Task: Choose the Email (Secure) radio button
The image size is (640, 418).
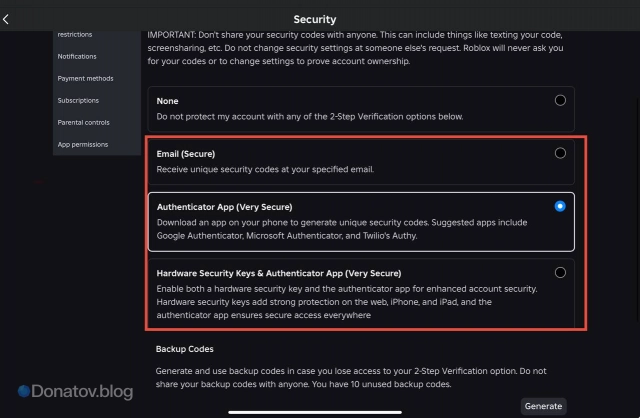Action: pyautogui.click(x=559, y=153)
